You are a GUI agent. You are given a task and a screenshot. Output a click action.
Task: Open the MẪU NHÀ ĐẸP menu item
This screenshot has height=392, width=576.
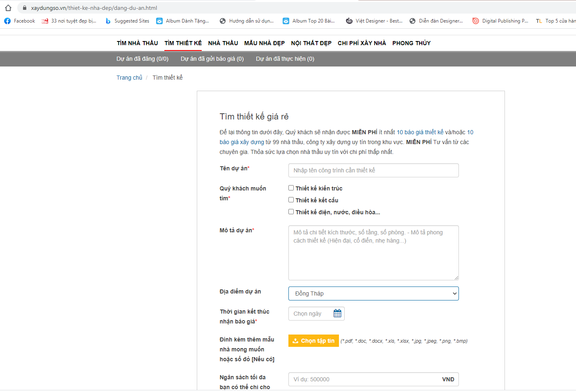click(x=264, y=43)
